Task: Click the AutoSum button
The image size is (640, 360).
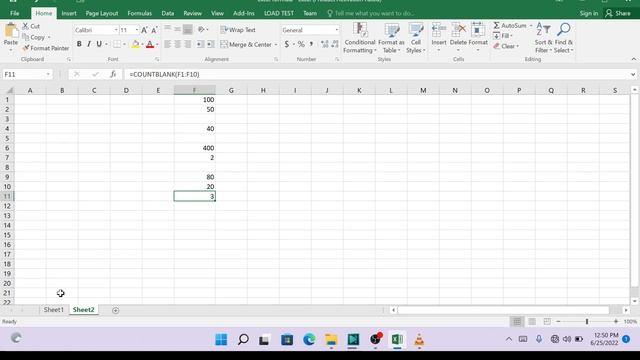Action: click(x=509, y=26)
